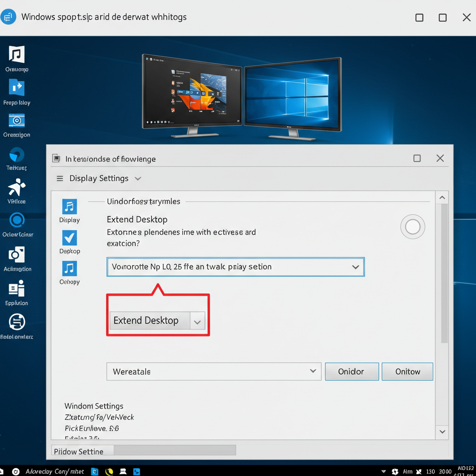Click the Onitow button

(407, 371)
